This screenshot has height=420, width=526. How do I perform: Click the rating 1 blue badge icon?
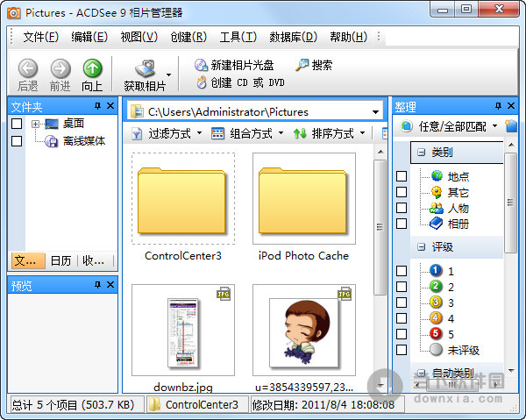(436, 270)
